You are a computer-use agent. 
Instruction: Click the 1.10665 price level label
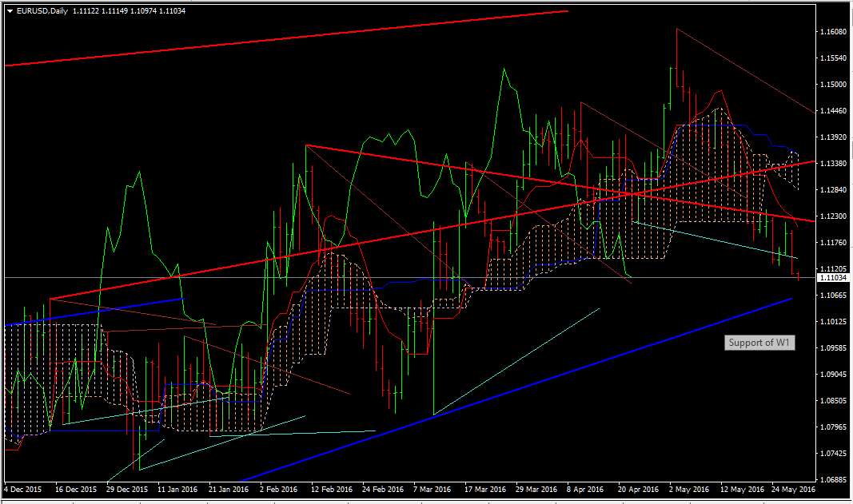tap(834, 296)
